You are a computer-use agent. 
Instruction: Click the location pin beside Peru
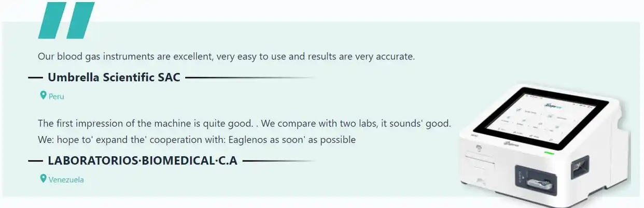[x=44, y=96]
